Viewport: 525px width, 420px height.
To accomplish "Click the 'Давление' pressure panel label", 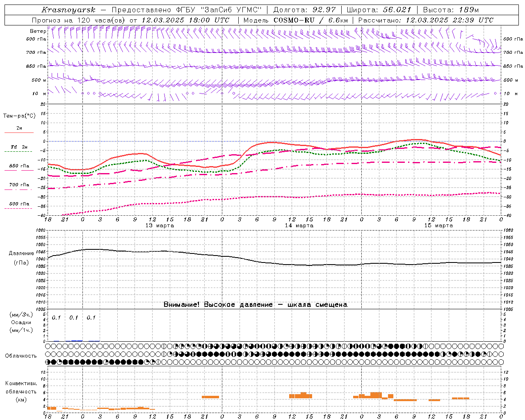I will (21, 253).
